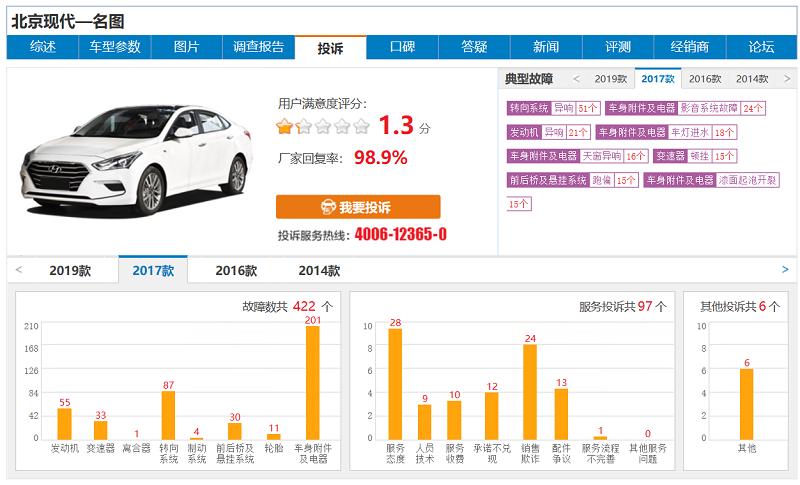Open 影音系统故障 24个 fault tag
The image size is (800, 485).
[x=685, y=108]
